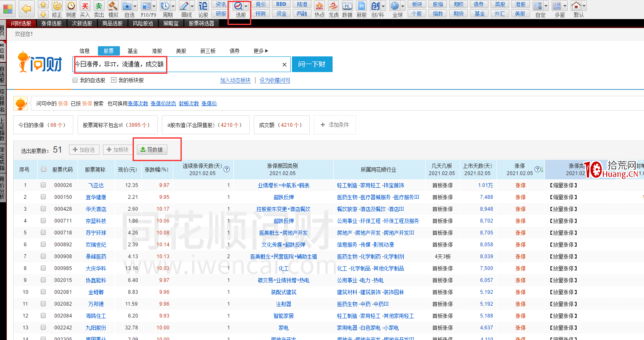Image resolution: width=644 pixels, height=340 pixels.
Task: Select the 基金 search category tab
Action: (133, 51)
